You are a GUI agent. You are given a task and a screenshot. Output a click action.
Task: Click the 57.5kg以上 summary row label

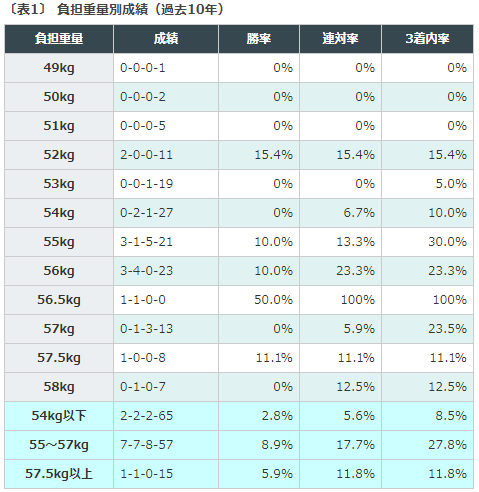(59, 474)
